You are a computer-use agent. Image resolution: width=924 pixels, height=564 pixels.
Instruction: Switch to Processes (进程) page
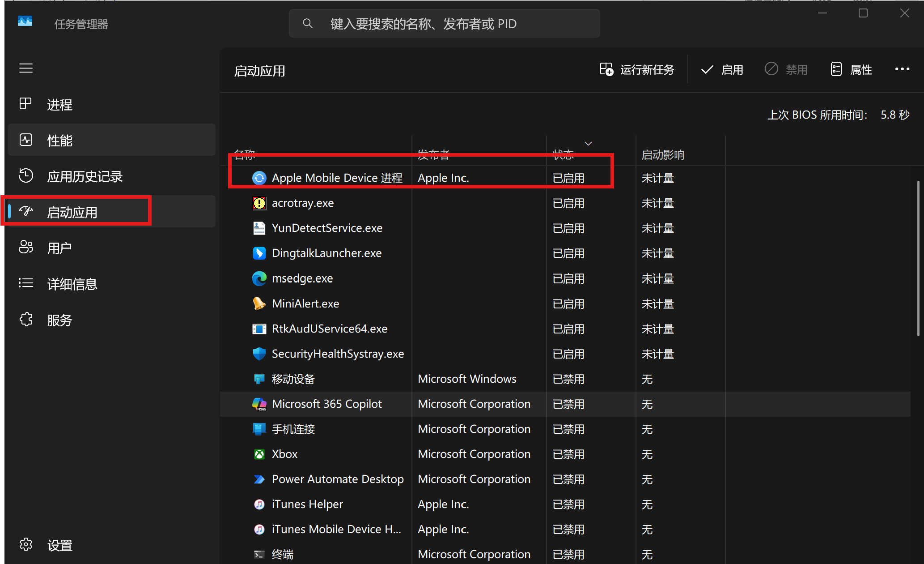[x=60, y=105]
